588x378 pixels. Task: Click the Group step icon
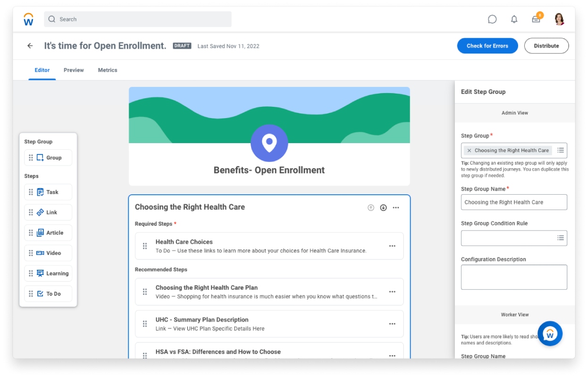pyautogui.click(x=40, y=158)
